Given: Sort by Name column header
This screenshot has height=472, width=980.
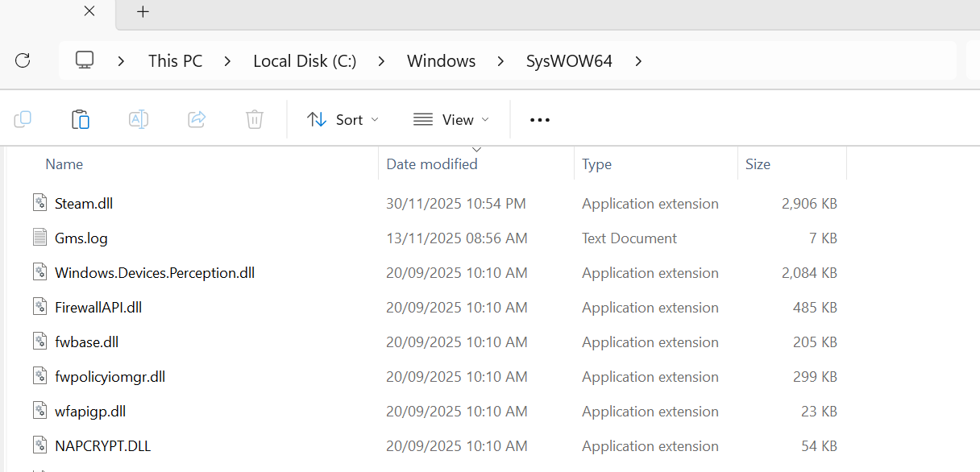Looking at the screenshot, I should point(64,164).
